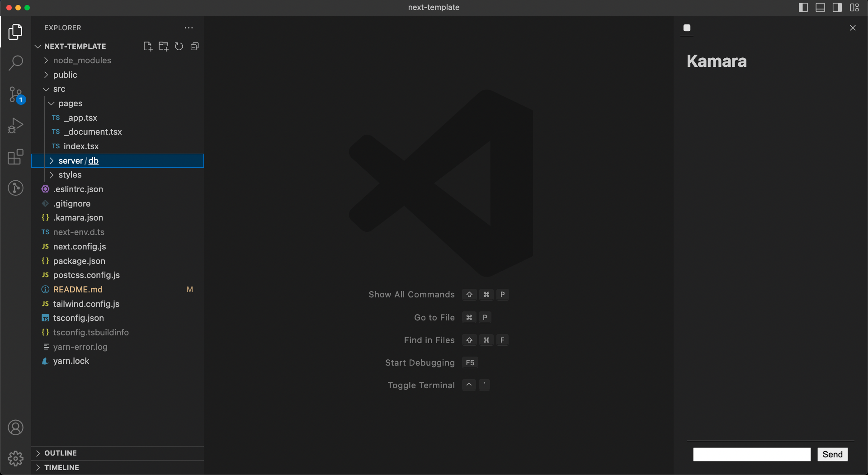Open the Git graph activity bar icon
This screenshot has height=475, width=868.
[x=15, y=188]
